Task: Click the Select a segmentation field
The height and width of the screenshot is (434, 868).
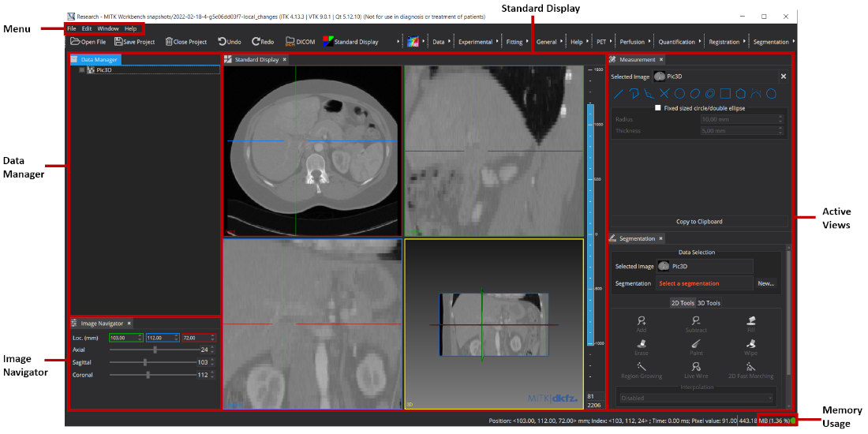Action: click(704, 282)
